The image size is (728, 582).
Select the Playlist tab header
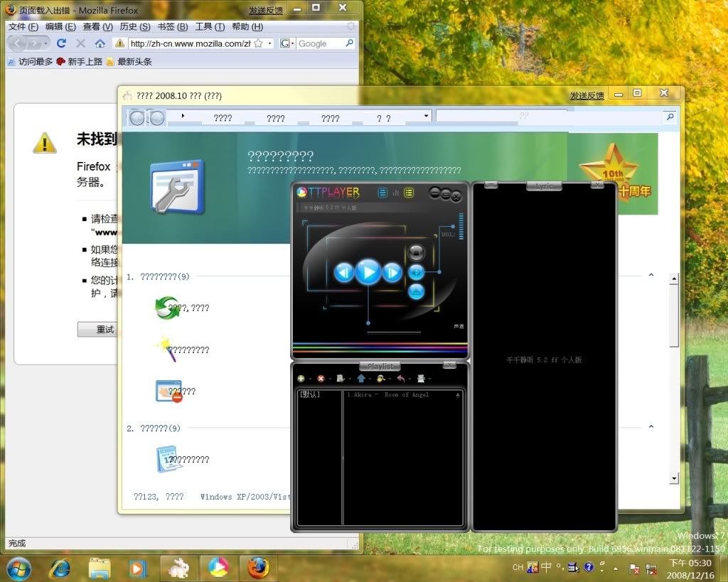[x=380, y=366]
